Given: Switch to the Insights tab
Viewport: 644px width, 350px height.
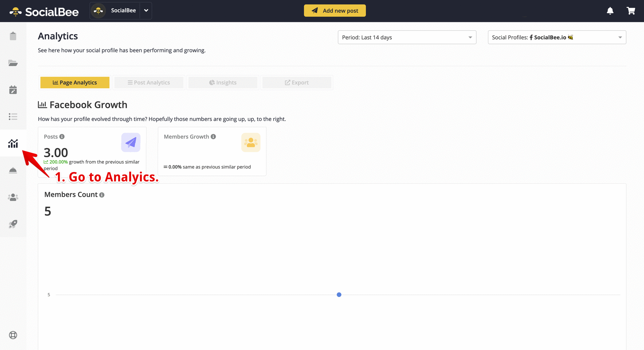Looking at the screenshot, I should tap(223, 83).
